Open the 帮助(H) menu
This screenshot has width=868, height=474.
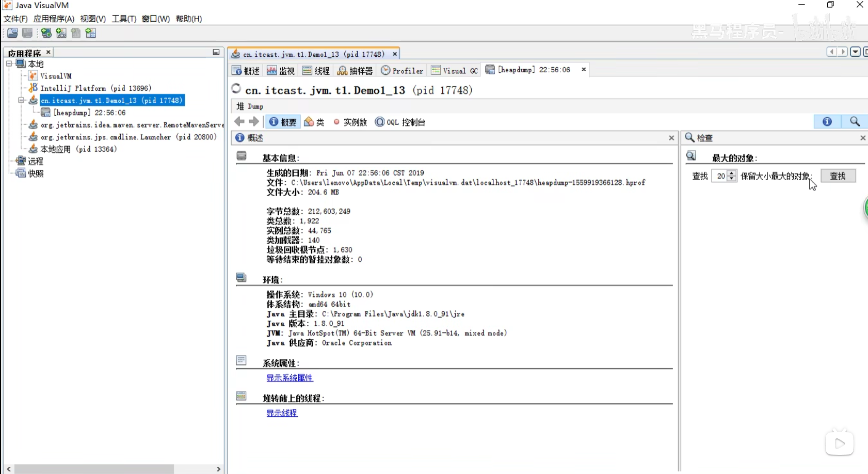pyautogui.click(x=189, y=19)
